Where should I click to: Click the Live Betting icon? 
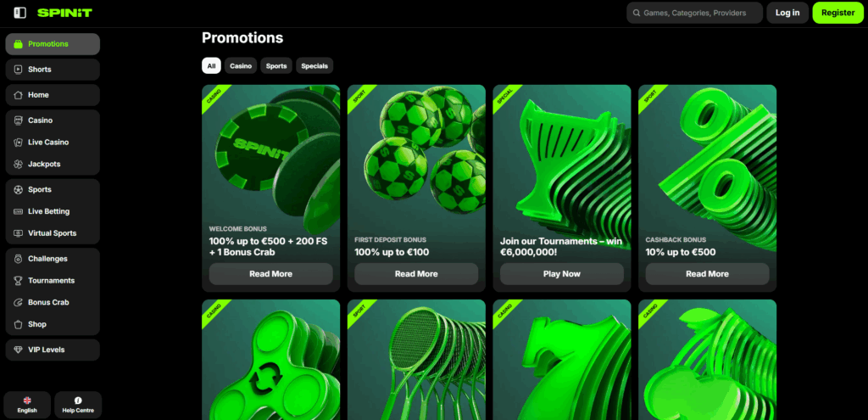tap(19, 211)
